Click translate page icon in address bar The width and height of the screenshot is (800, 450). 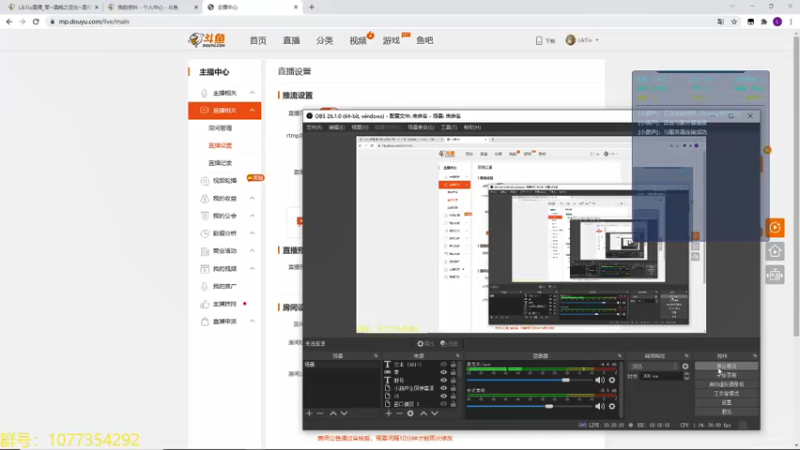pyautogui.click(x=720, y=21)
